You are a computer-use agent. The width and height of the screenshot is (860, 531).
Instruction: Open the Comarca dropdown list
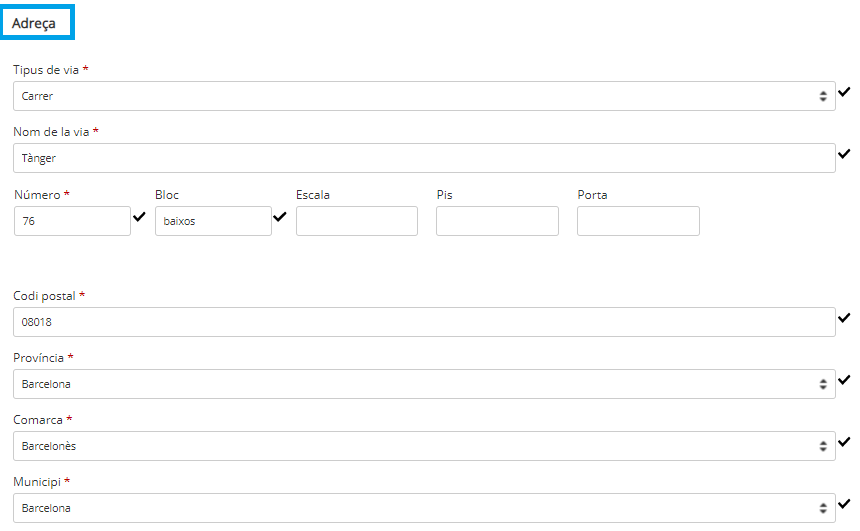click(424, 446)
